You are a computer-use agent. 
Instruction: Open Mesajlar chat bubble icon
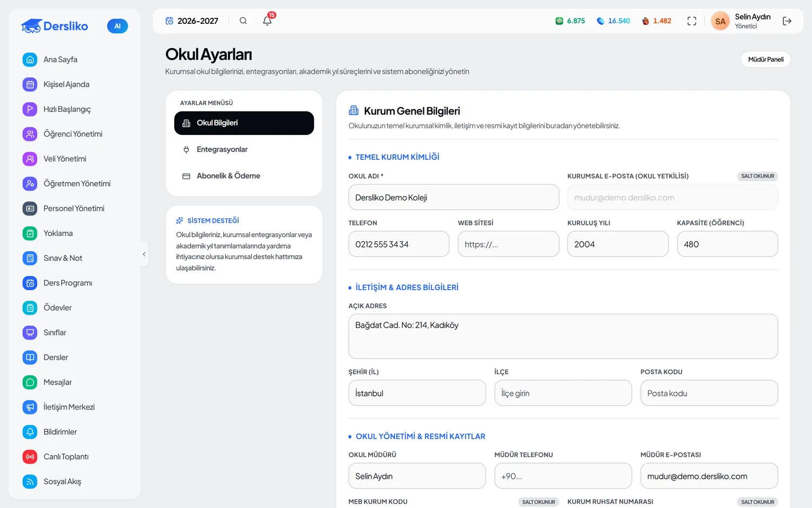coord(30,382)
